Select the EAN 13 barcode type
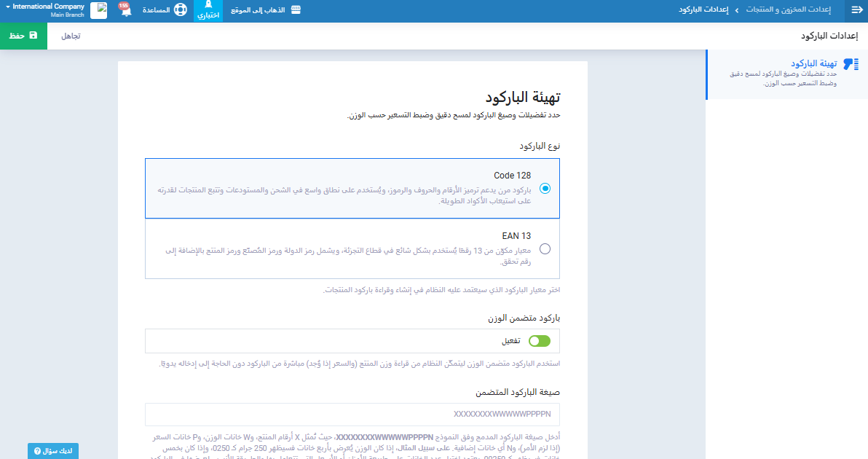Viewport: 868px width, 459px height. [545, 248]
